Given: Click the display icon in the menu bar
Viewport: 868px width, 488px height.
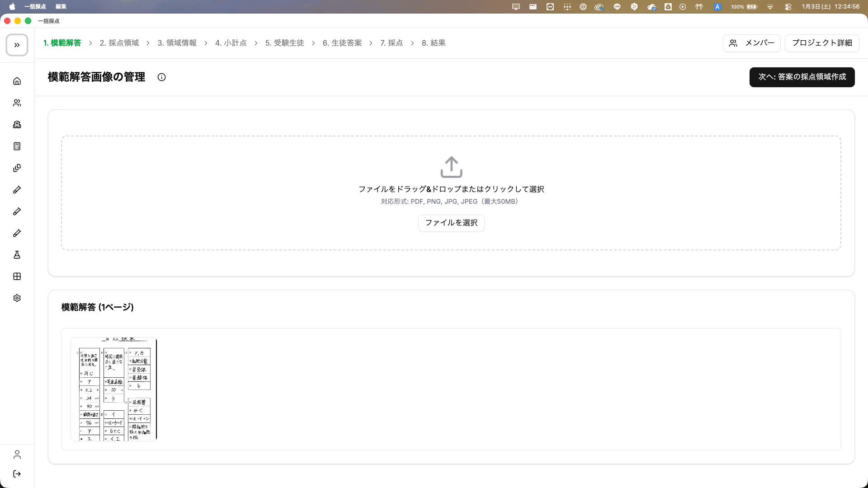Looking at the screenshot, I should pyautogui.click(x=516, y=7).
